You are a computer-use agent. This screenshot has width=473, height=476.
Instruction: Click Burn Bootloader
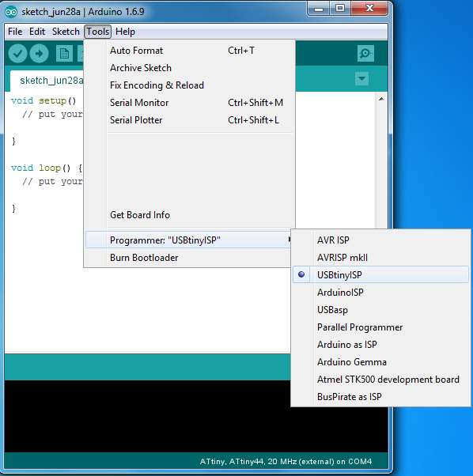coord(188,258)
